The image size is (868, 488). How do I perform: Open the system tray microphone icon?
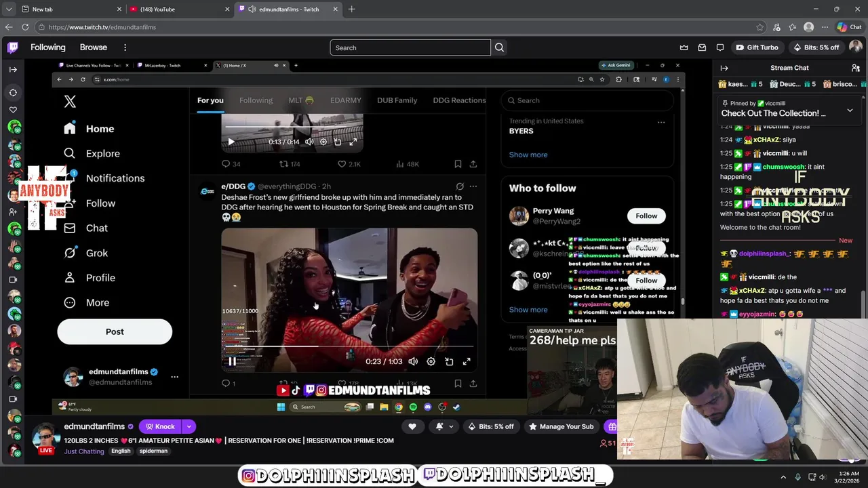(798, 477)
